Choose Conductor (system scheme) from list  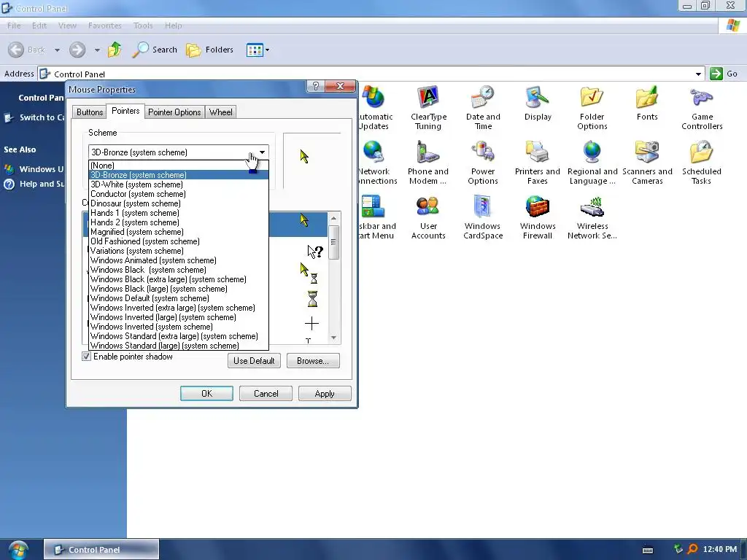(x=179, y=194)
